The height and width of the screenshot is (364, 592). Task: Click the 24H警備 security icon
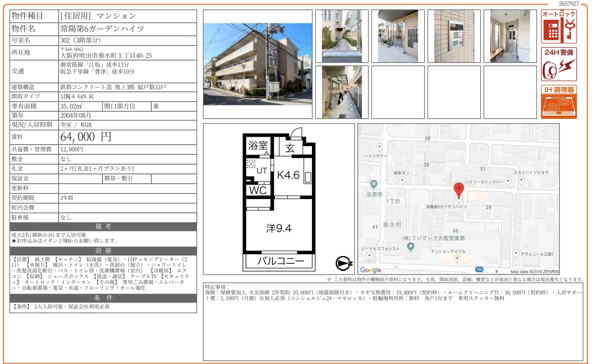click(559, 64)
